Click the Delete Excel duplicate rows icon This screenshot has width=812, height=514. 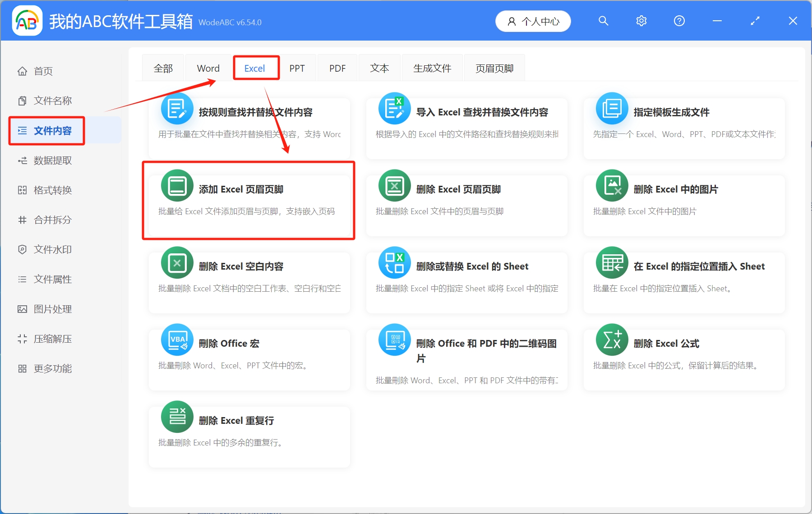(x=177, y=417)
